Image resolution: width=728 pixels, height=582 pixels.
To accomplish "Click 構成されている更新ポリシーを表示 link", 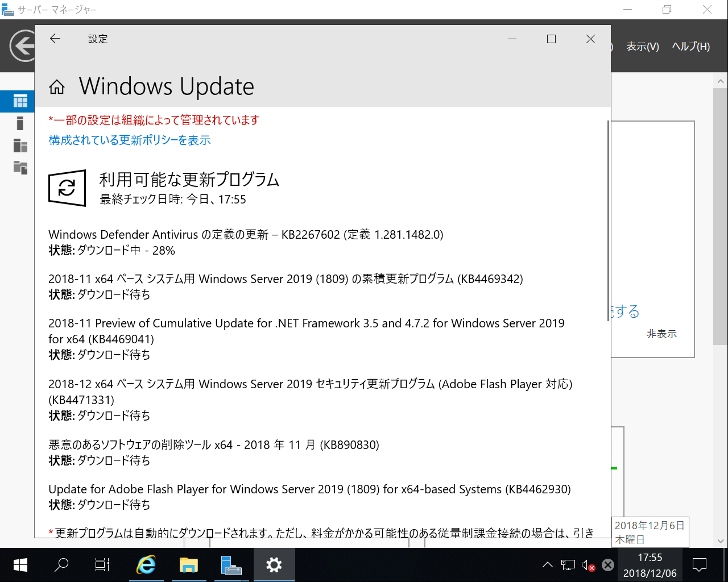I will point(130,140).
